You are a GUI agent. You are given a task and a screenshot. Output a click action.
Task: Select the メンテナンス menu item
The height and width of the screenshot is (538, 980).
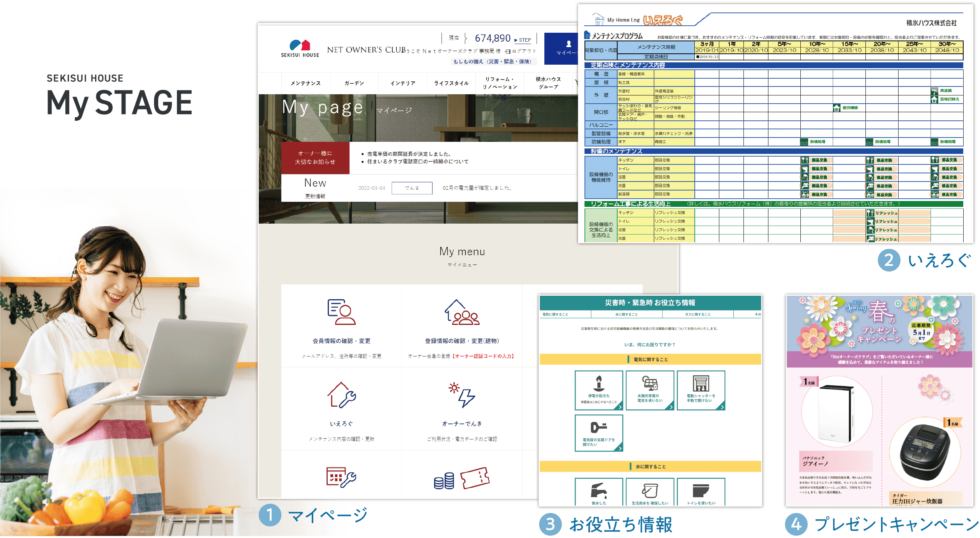[306, 83]
